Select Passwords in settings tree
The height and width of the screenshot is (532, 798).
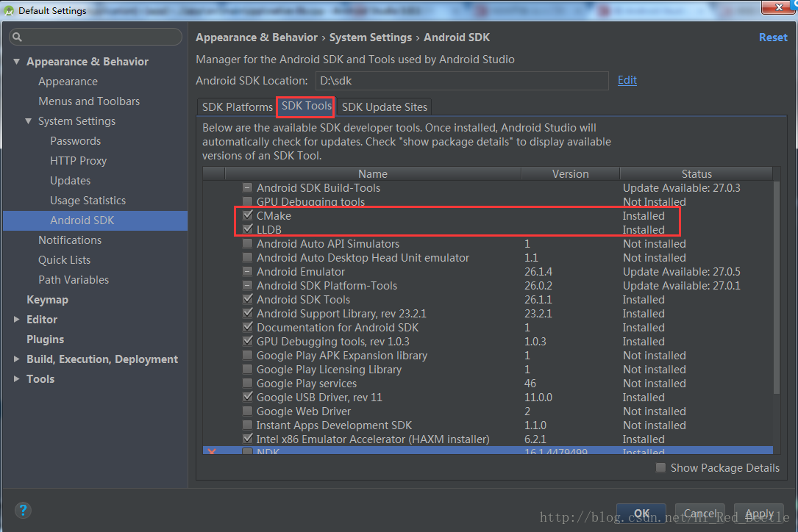click(x=75, y=141)
